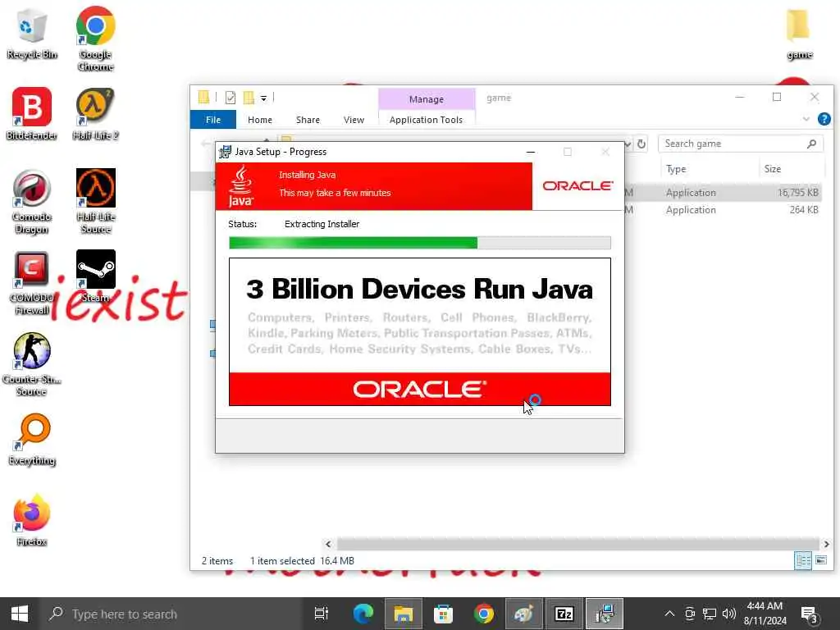The height and width of the screenshot is (630, 840).
Task: Select the Half Life 2 desktop icon
Action: tap(95, 113)
